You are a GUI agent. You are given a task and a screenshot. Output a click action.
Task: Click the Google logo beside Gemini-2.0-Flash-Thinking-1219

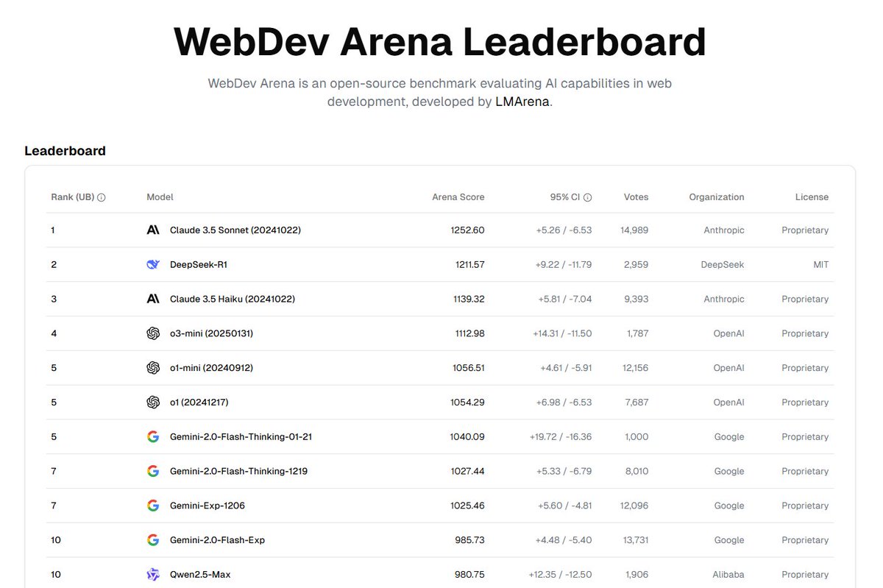point(153,471)
